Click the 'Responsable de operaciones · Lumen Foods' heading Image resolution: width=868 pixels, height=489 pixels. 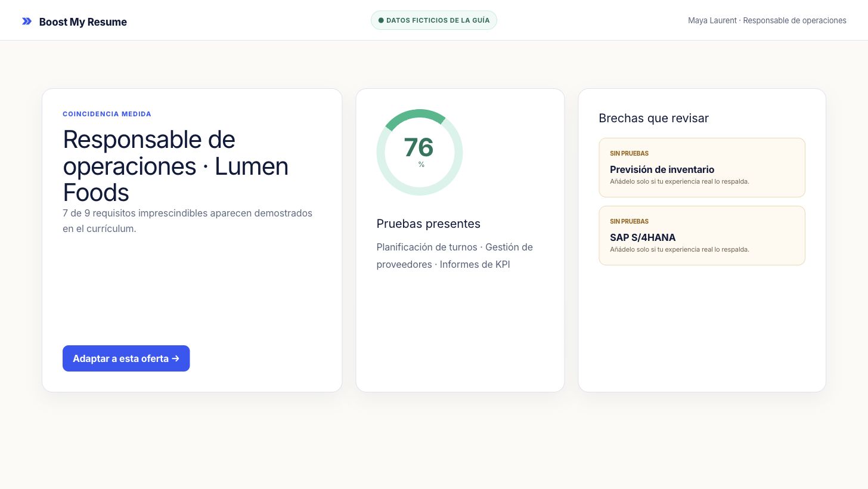click(176, 166)
